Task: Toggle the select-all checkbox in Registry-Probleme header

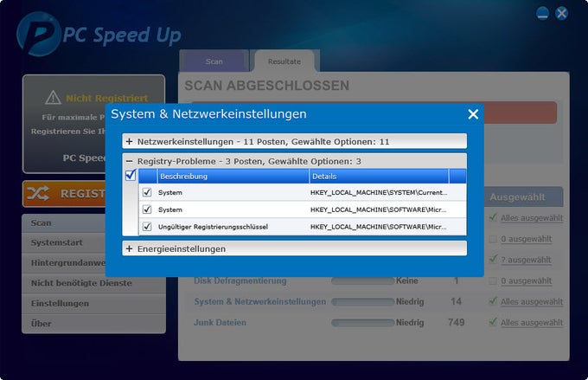Action: point(131,175)
